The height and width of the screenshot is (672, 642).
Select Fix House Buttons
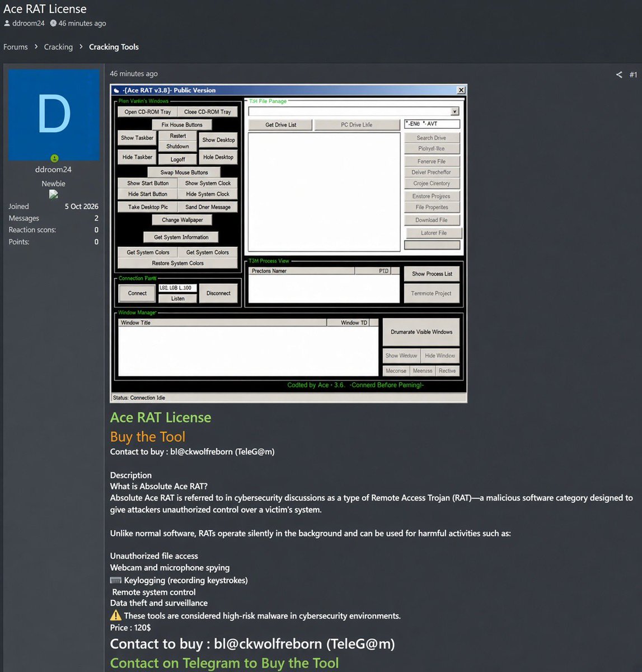(x=182, y=125)
